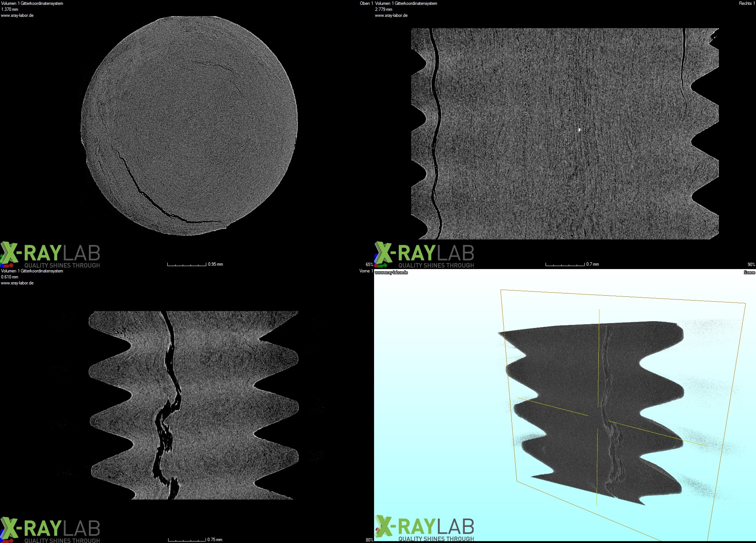Click the "0.75 mm" scale bar label
This screenshot has height=543, width=756.
tap(215, 540)
